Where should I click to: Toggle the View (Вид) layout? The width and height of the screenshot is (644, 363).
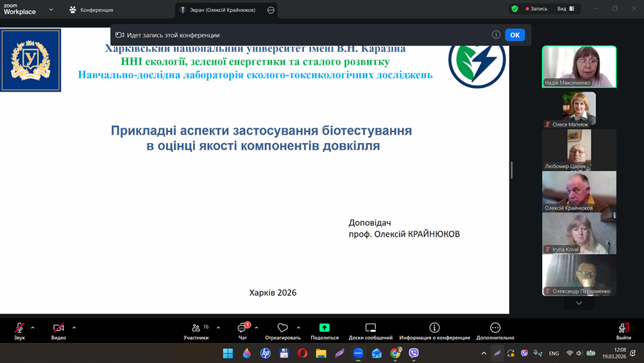point(565,9)
